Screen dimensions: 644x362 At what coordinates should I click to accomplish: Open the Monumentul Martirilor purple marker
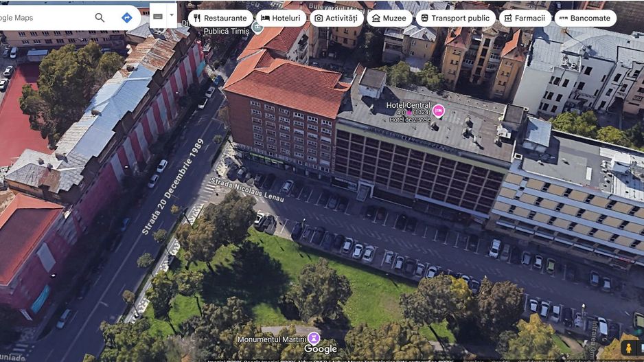pos(314,338)
